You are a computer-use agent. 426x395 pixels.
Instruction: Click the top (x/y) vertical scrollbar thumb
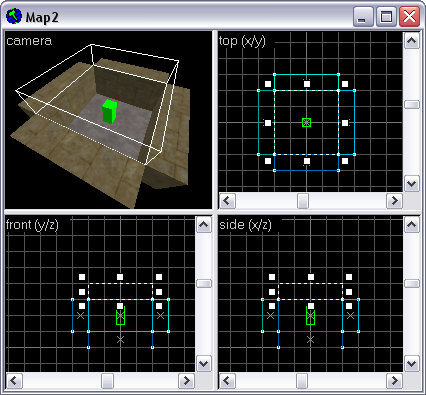click(x=412, y=104)
